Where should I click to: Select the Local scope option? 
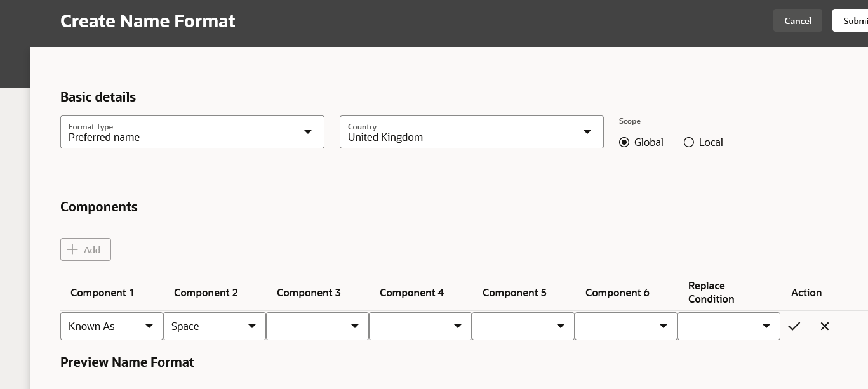pyautogui.click(x=689, y=142)
